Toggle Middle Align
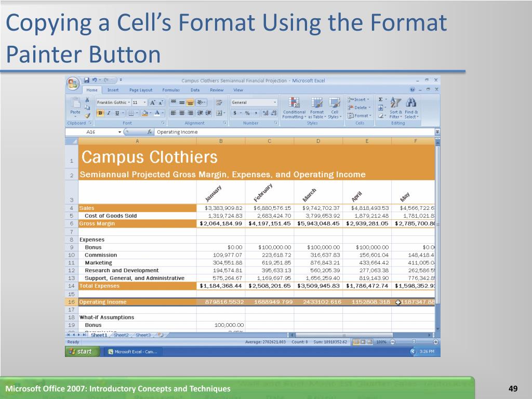Image resolution: width=532 pixels, height=399 pixels. coord(182,102)
